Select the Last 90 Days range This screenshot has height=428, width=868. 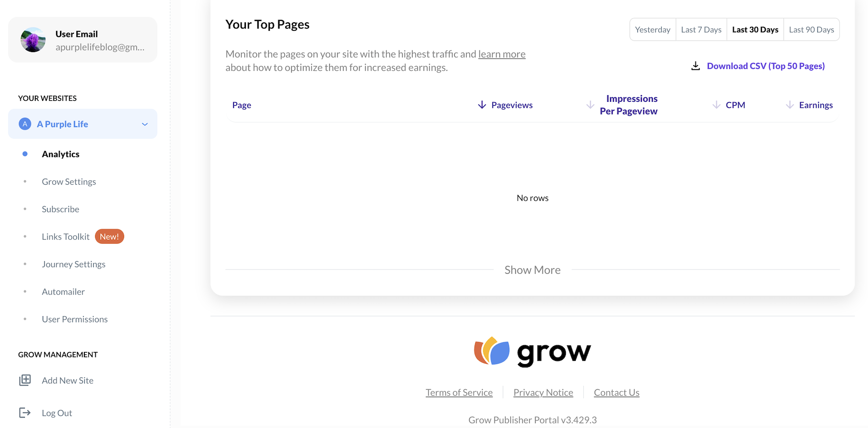[811, 30]
